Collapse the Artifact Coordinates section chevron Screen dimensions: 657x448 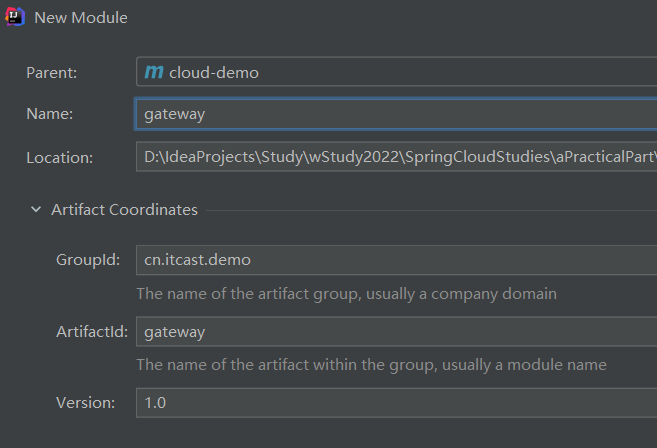(36, 209)
